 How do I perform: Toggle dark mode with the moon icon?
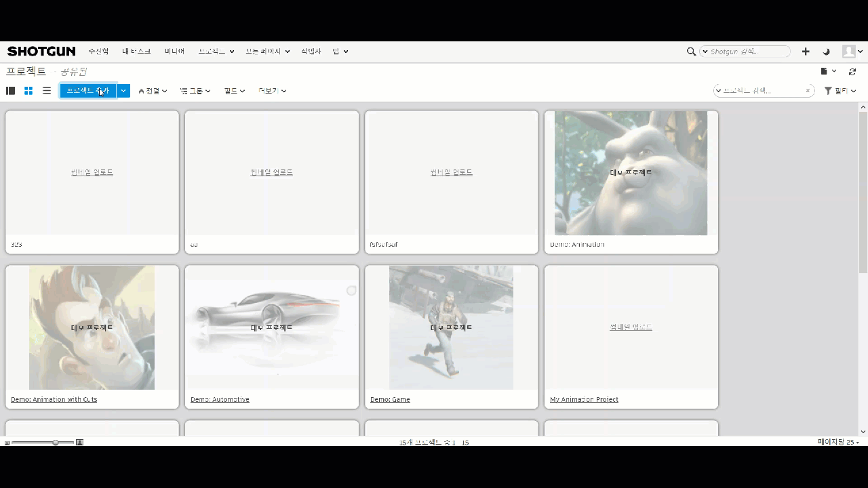(826, 51)
